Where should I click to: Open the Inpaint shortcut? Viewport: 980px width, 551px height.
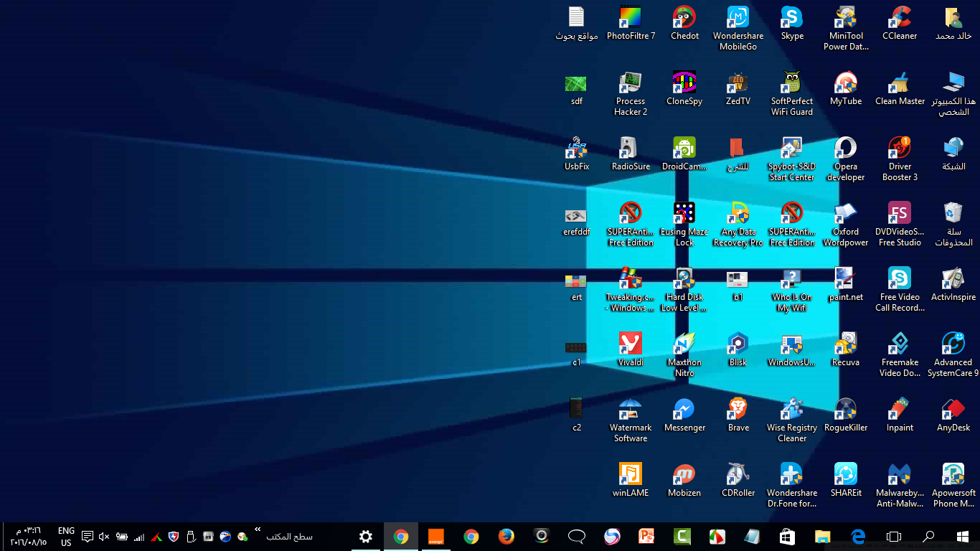click(x=900, y=415)
